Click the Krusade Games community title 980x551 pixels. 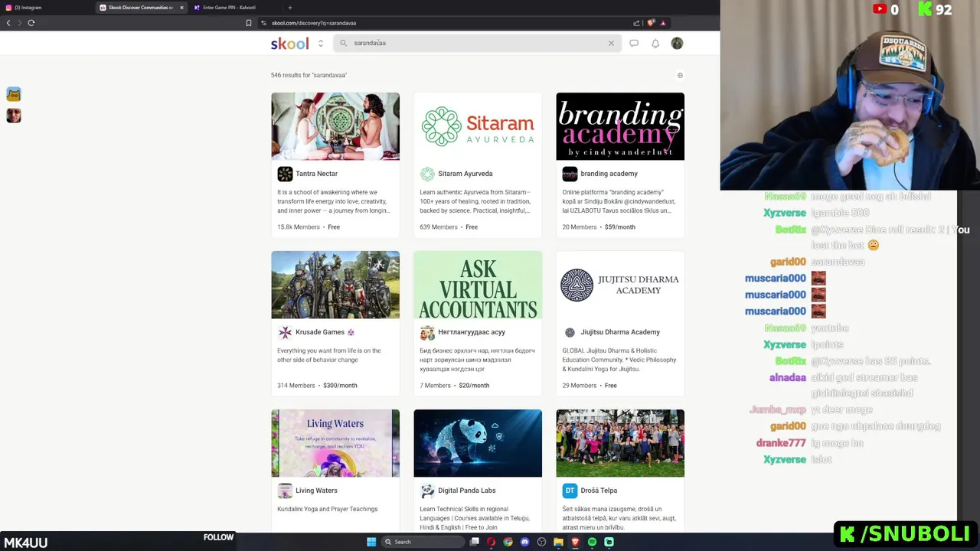click(320, 332)
